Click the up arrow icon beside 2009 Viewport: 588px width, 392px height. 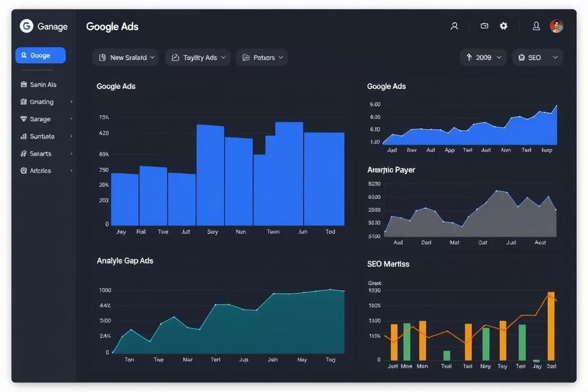[x=469, y=58]
